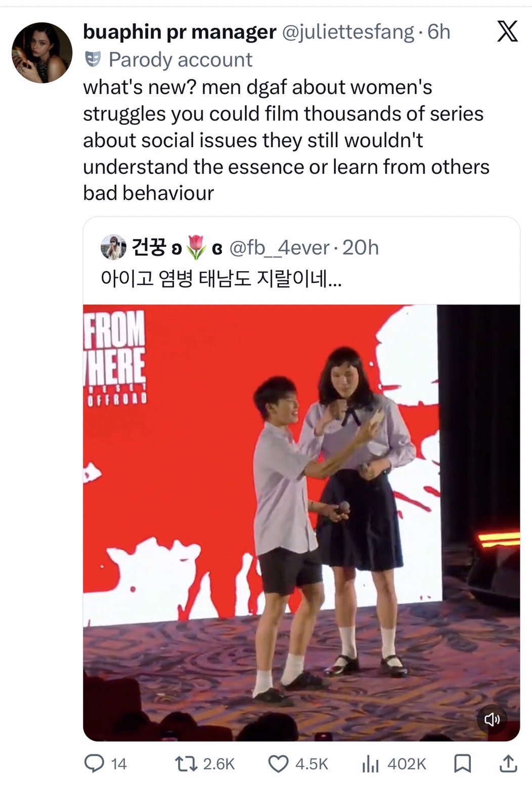Open the quoted user's avatar
The width and height of the screenshot is (532, 786).
tap(114, 247)
